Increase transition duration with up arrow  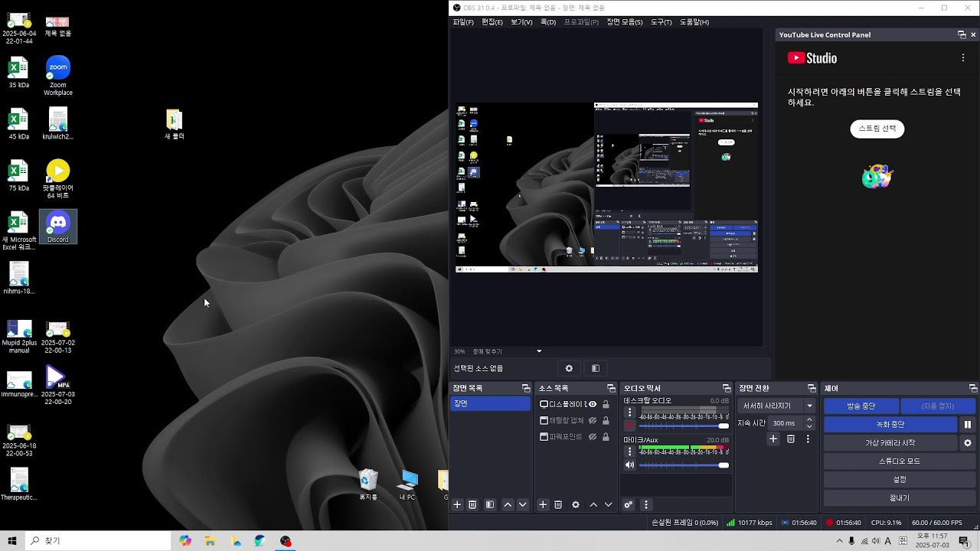(809, 419)
